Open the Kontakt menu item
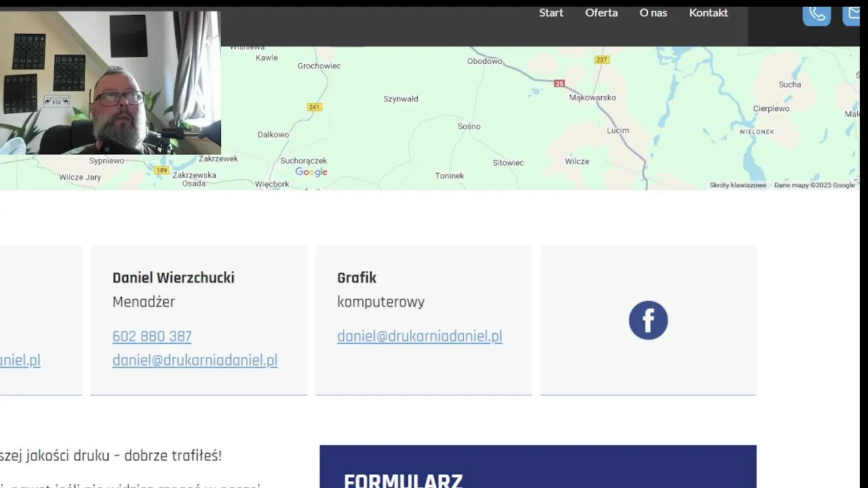868x488 pixels. 709,13
